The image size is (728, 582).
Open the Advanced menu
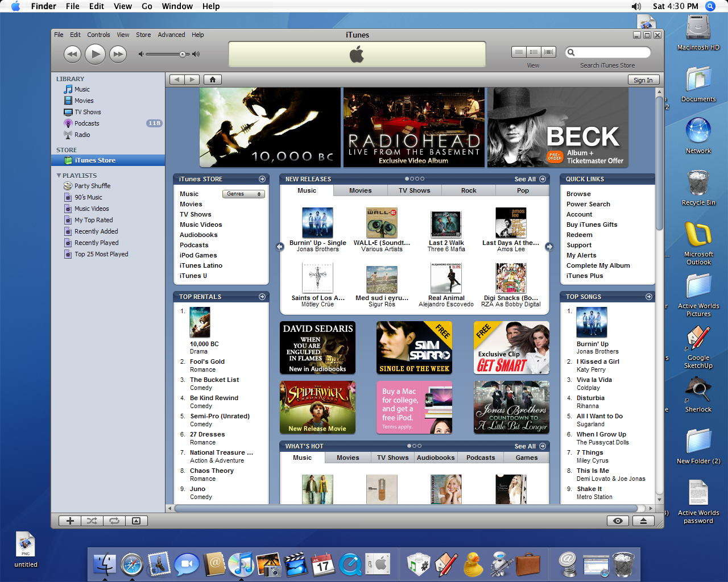click(171, 35)
